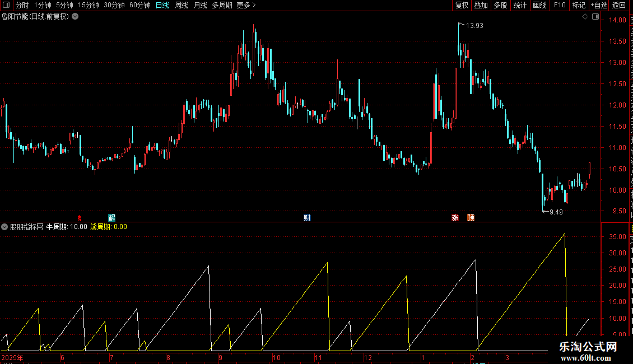Click the month 12 time axis marker
This screenshot has width=633, height=364.
click(368, 357)
